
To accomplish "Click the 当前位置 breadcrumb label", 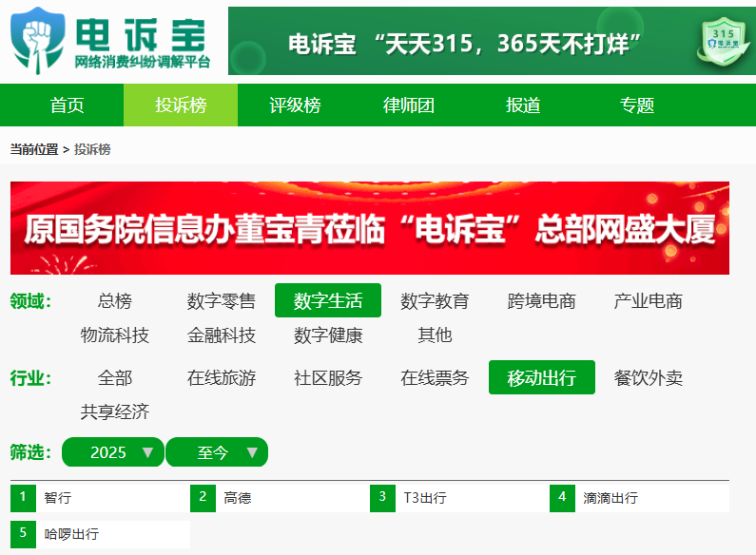I will pyautogui.click(x=33, y=149).
